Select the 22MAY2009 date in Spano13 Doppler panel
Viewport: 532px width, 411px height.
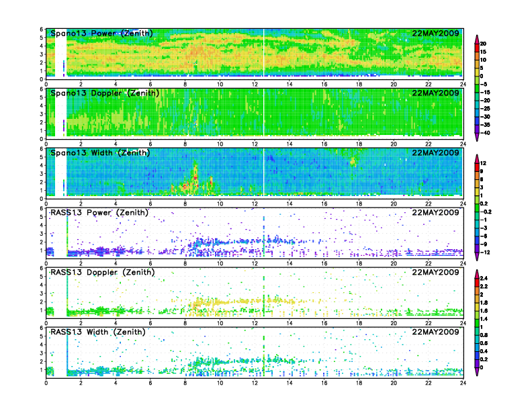[x=435, y=93]
